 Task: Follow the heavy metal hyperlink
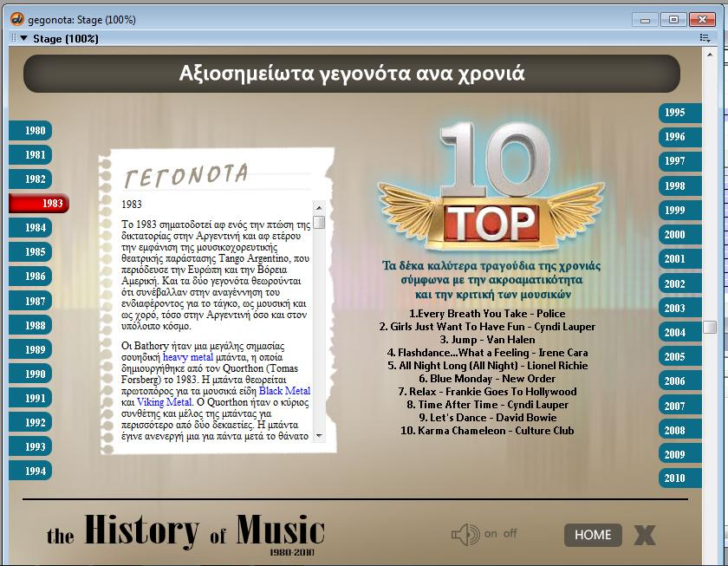point(188,357)
